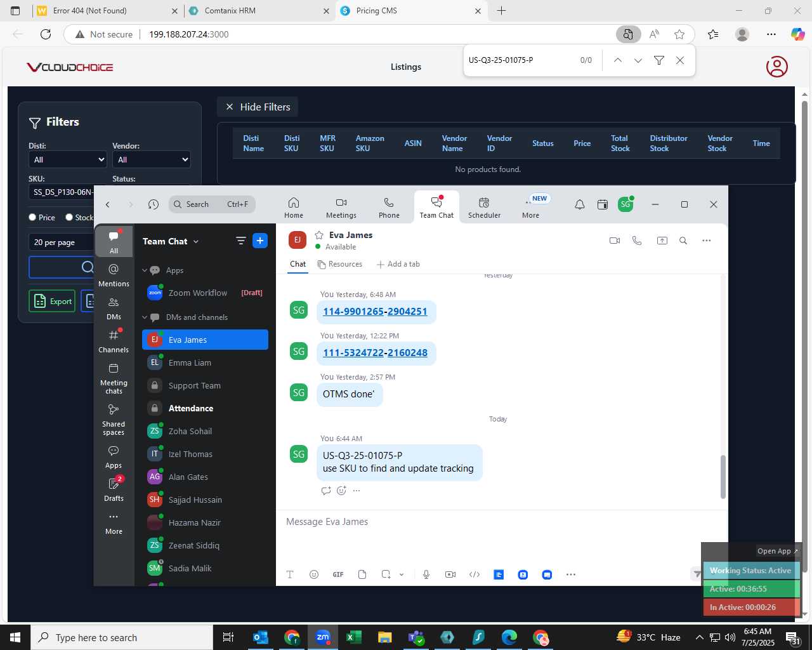
Task: Open Team Chat filter icon
Action: point(240,241)
